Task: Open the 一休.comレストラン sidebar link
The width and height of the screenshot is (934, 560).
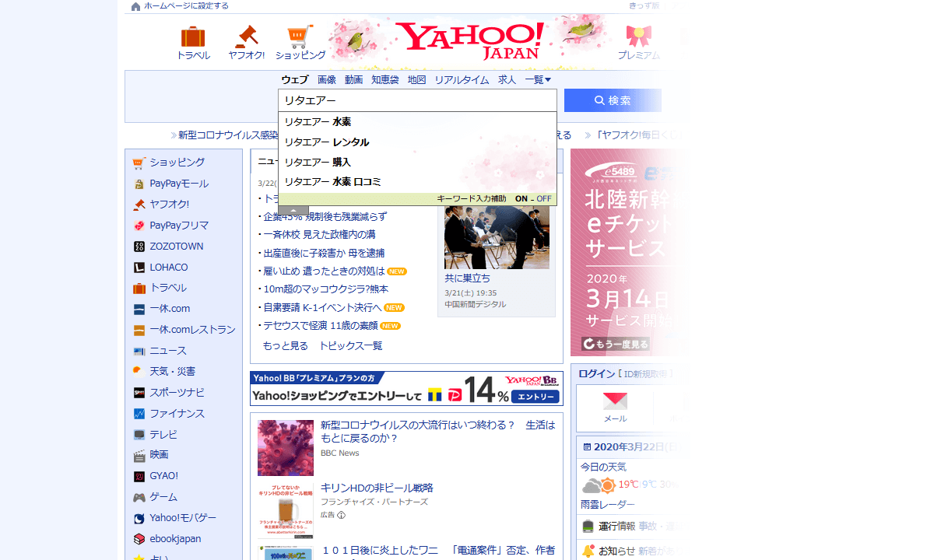Action: [x=192, y=330]
